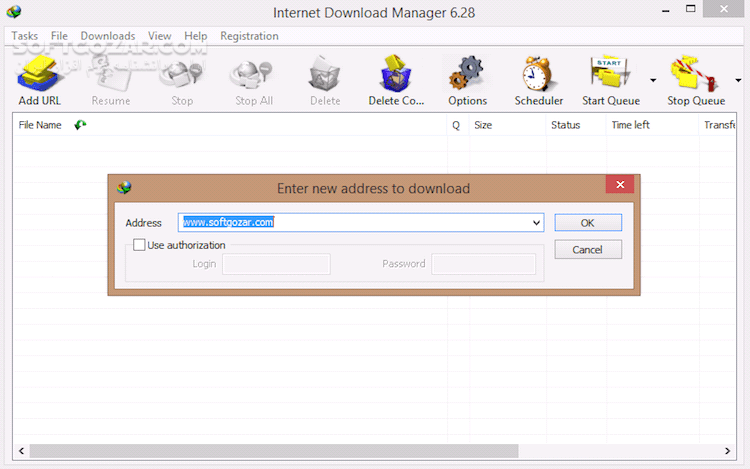Click the scrollbar right arrow
750x469 pixels.
point(727,451)
